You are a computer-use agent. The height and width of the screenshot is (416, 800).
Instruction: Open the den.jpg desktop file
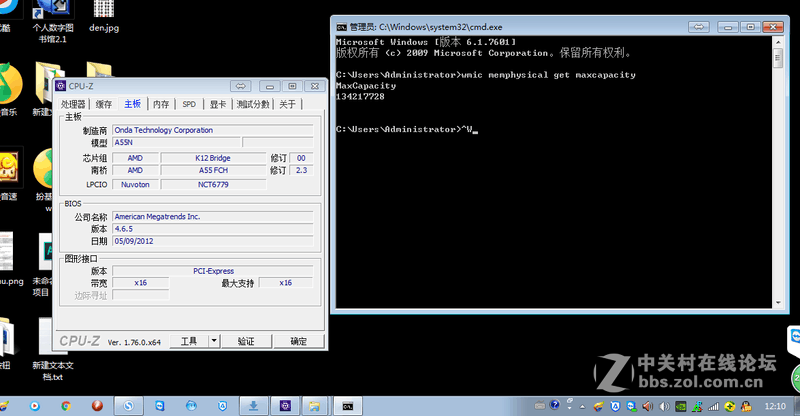(x=104, y=17)
